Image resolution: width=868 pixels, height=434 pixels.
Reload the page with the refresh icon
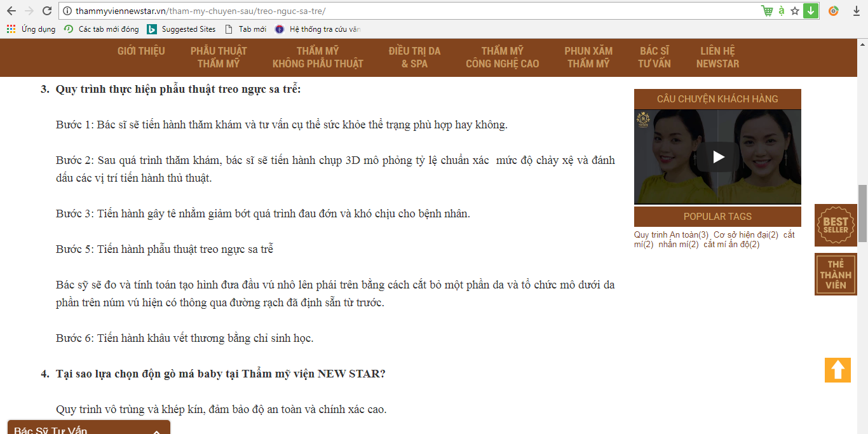tap(47, 11)
